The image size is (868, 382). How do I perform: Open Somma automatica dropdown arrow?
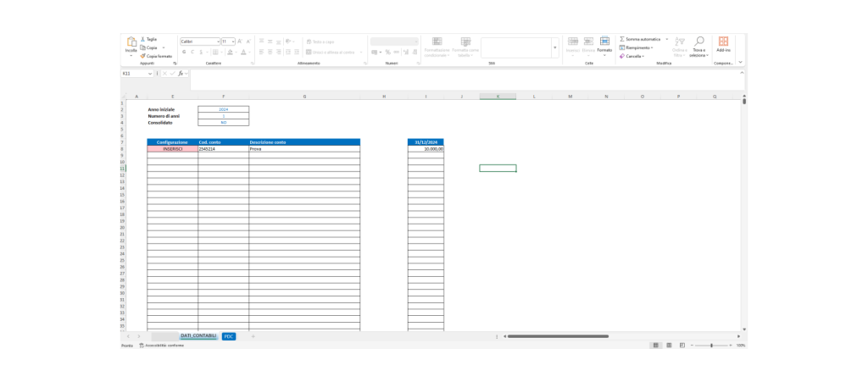click(x=666, y=39)
